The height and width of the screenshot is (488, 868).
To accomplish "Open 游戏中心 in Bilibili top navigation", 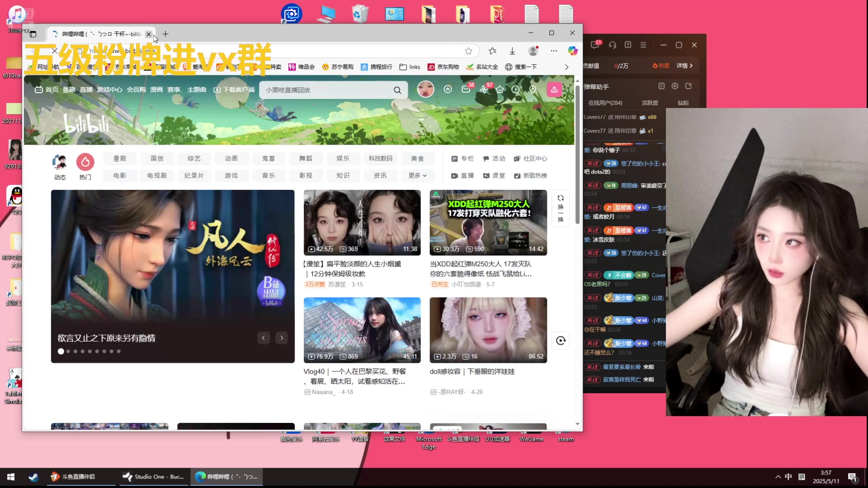I will pyautogui.click(x=109, y=89).
